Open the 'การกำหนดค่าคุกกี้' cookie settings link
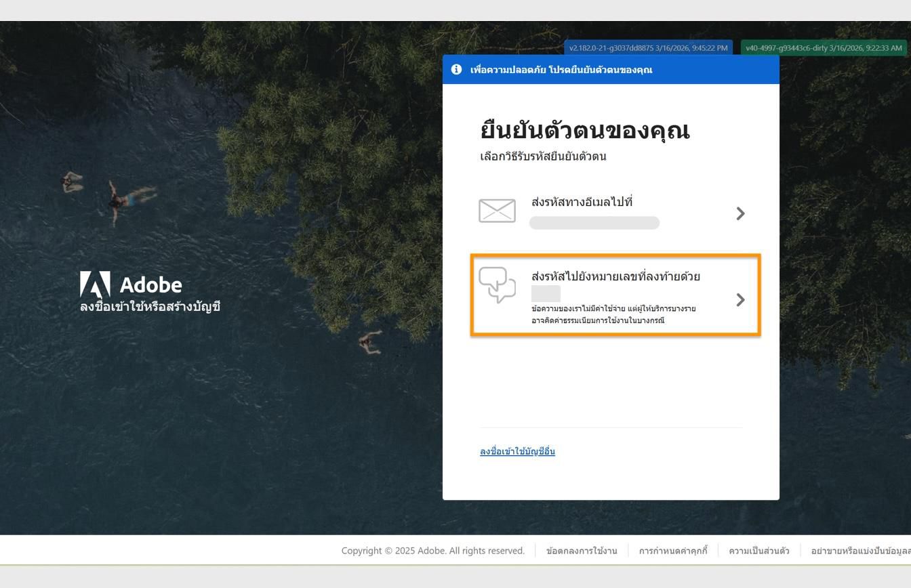This screenshot has width=911, height=588. (674, 551)
